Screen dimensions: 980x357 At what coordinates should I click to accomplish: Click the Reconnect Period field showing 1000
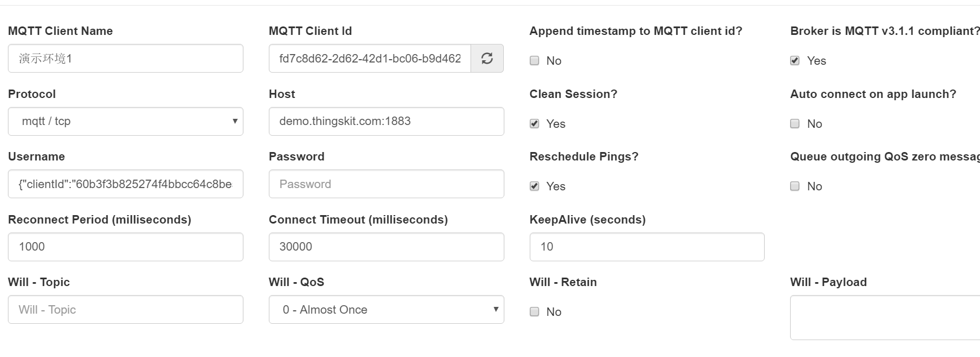[126, 247]
